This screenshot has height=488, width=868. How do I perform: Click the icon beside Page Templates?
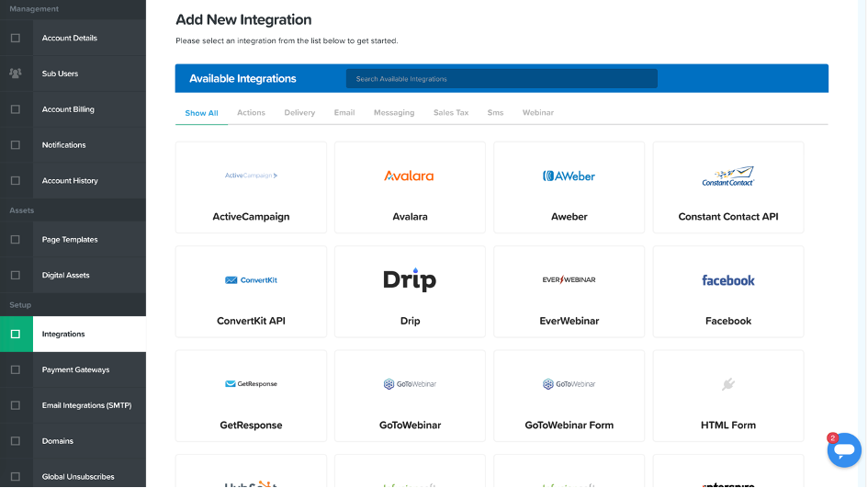pyautogui.click(x=16, y=240)
